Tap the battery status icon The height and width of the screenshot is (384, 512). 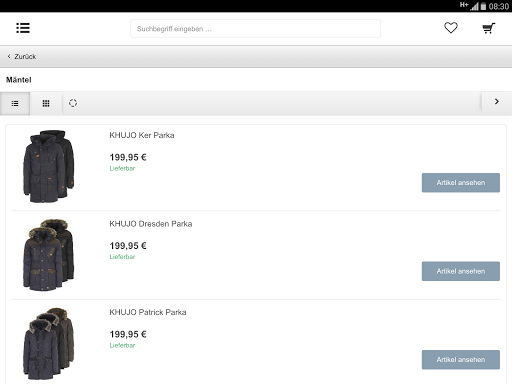coord(483,6)
